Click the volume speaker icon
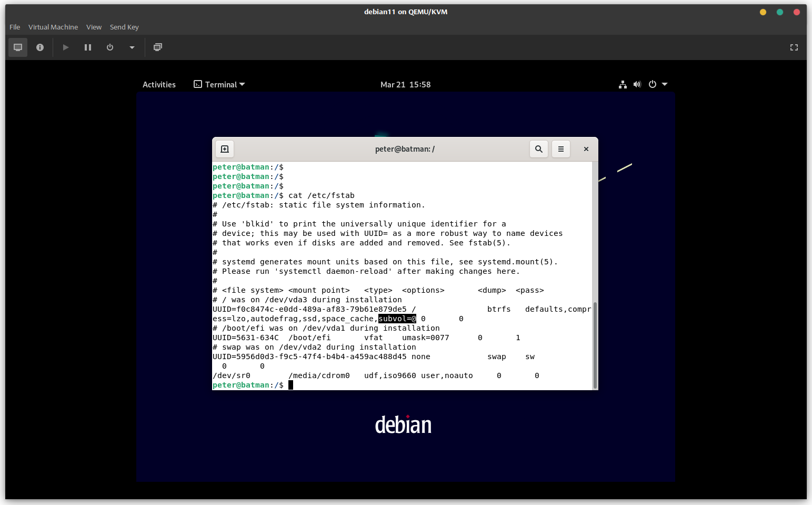Screen dimensions: 812x505 point(637,84)
